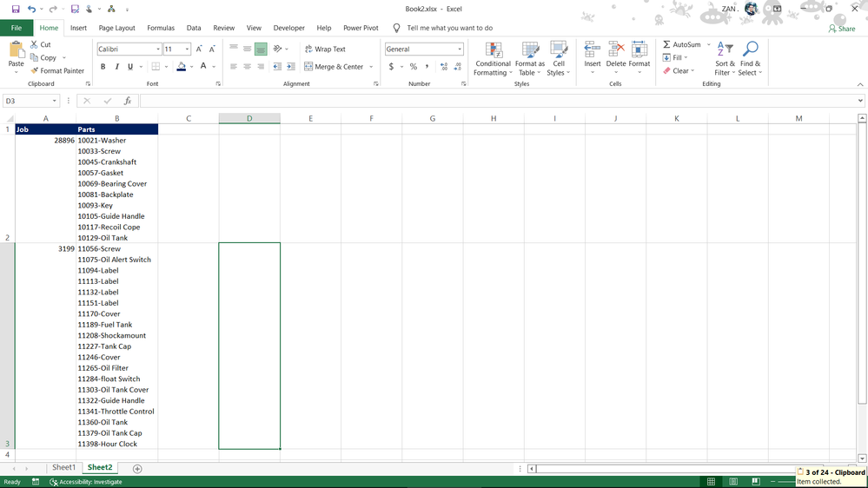The height and width of the screenshot is (488, 868).
Task: Click in the Tell me search box
Action: (449, 28)
